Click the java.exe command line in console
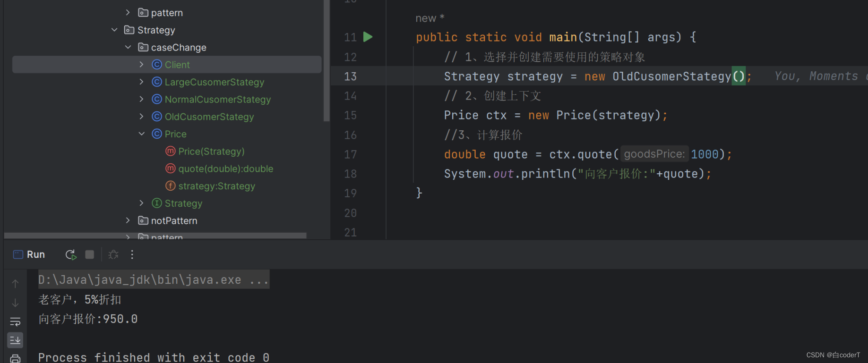Image resolution: width=868 pixels, height=363 pixels. click(x=154, y=280)
